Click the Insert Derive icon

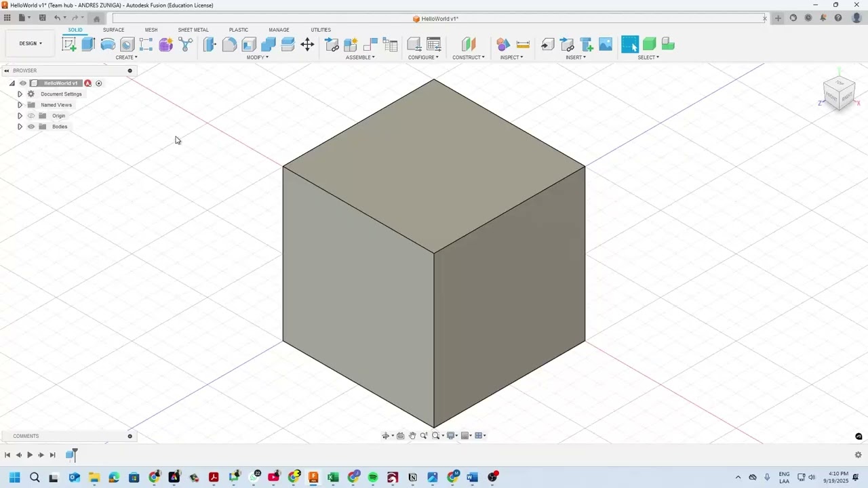(547, 45)
